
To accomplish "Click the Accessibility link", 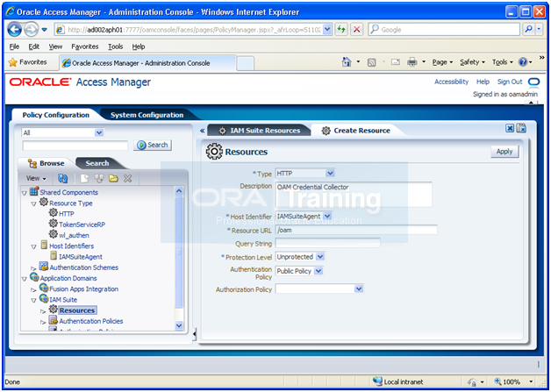I will point(451,82).
